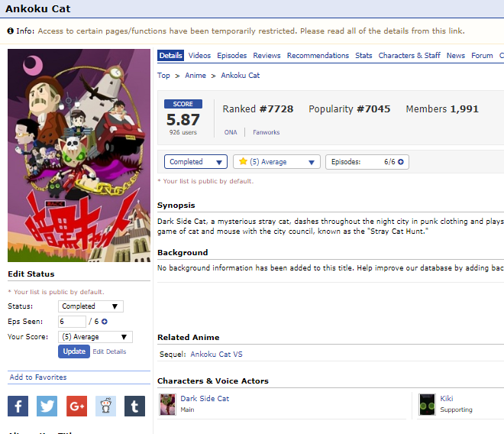Share via the Twitter bird icon
The width and height of the screenshot is (504, 434).
click(x=47, y=406)
